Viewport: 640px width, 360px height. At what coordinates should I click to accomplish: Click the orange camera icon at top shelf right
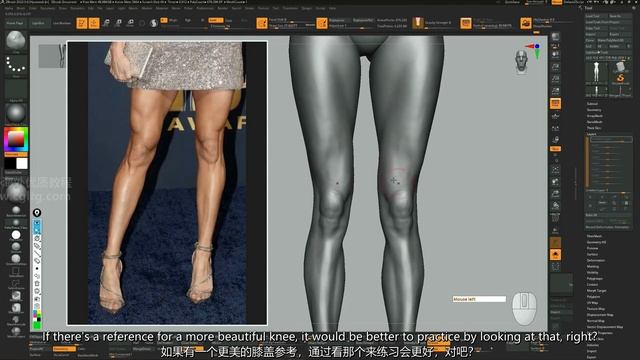[526, 23]
